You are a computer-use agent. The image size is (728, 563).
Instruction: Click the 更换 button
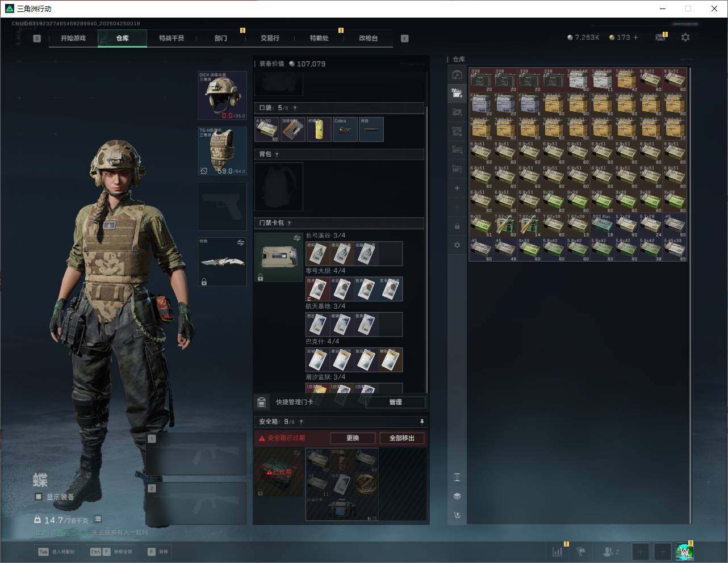353,438
